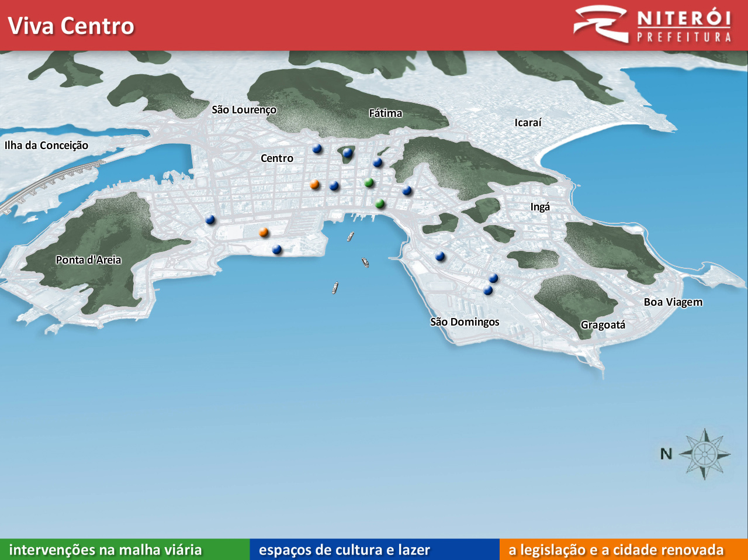Click the 'Ingá' map label

click(x=540, y=207)
